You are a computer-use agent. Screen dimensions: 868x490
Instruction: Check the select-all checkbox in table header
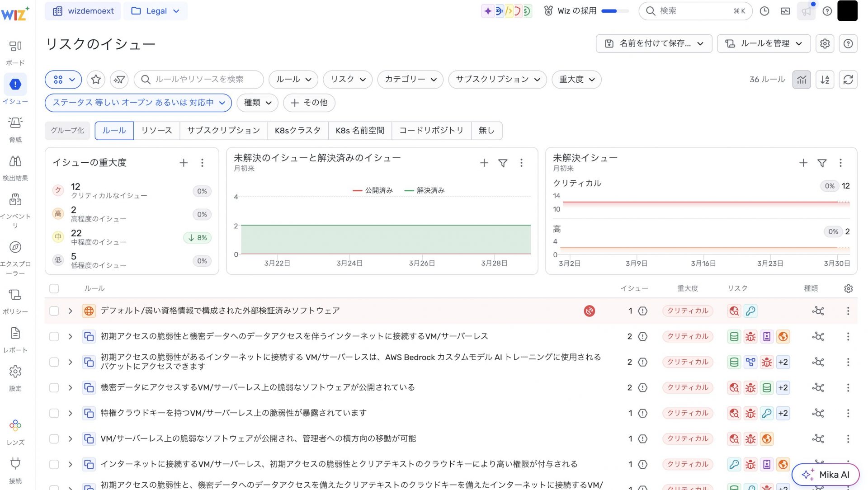pos(54,288)
